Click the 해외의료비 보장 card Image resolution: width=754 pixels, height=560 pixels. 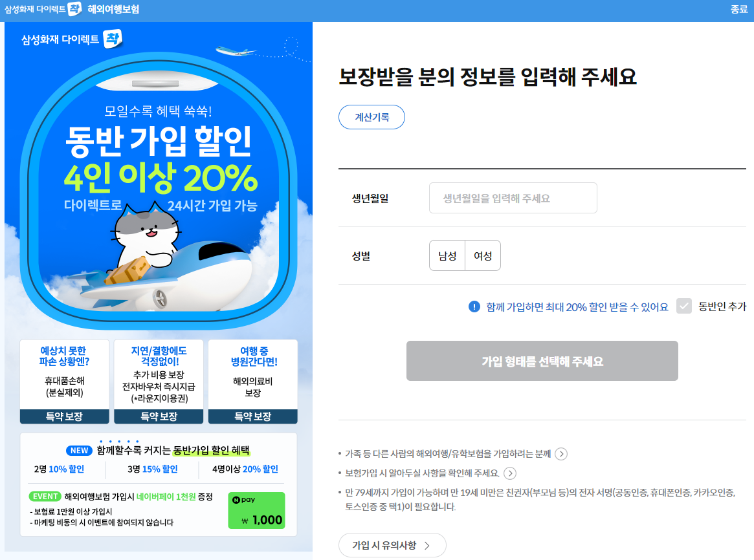(253, 382)
